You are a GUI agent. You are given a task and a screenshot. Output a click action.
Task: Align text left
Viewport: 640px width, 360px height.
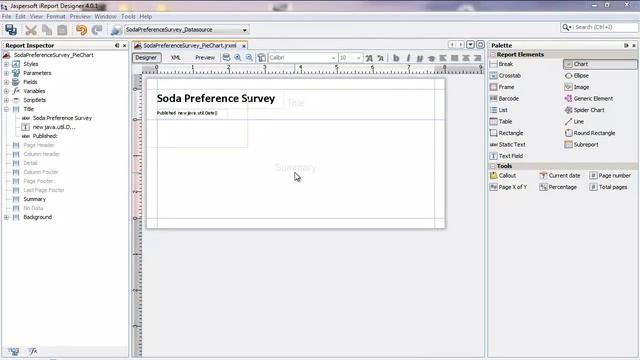(443, 58)
